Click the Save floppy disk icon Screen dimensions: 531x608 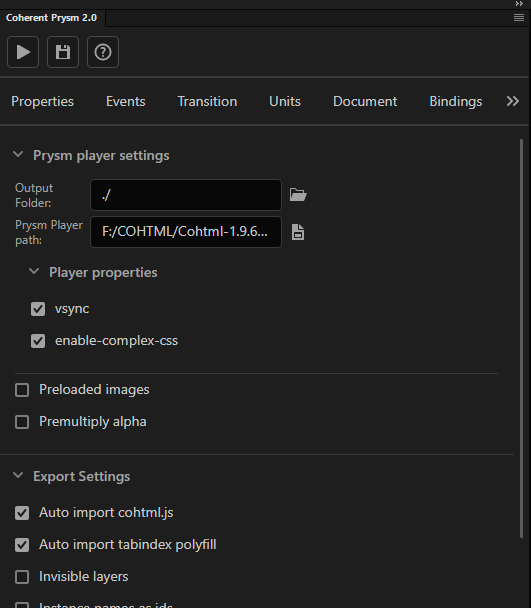coord(63,52)
